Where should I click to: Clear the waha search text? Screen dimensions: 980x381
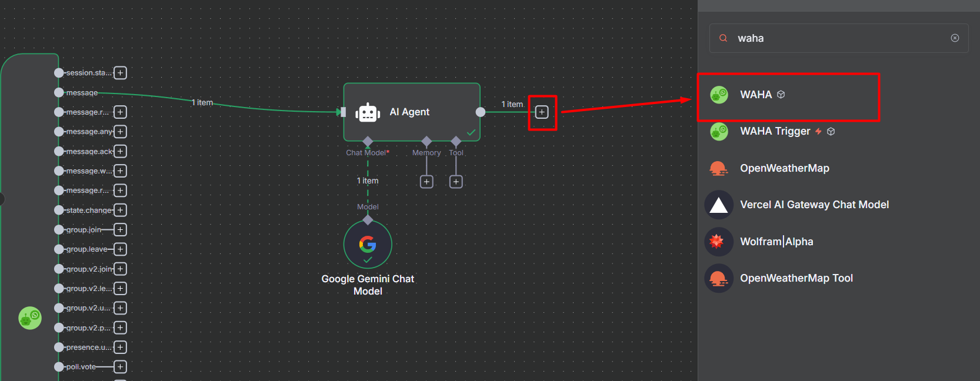pos(955,38)
